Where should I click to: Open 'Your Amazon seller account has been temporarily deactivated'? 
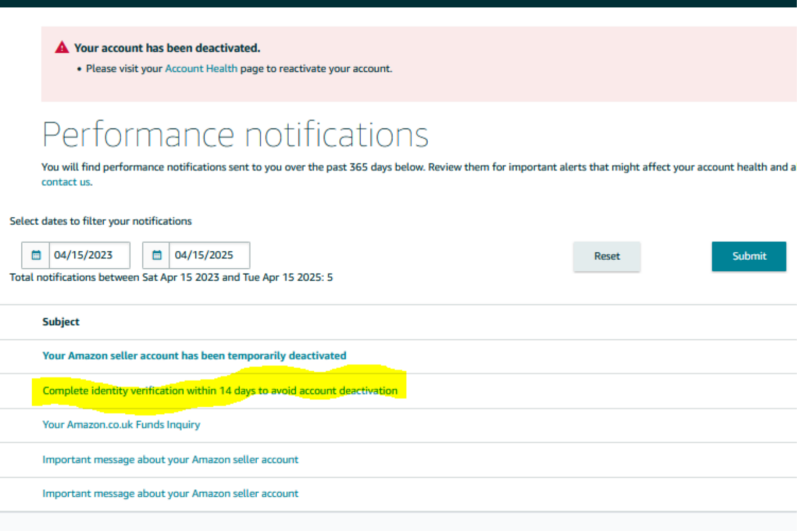pyautogui.click(x=194, y=356)
